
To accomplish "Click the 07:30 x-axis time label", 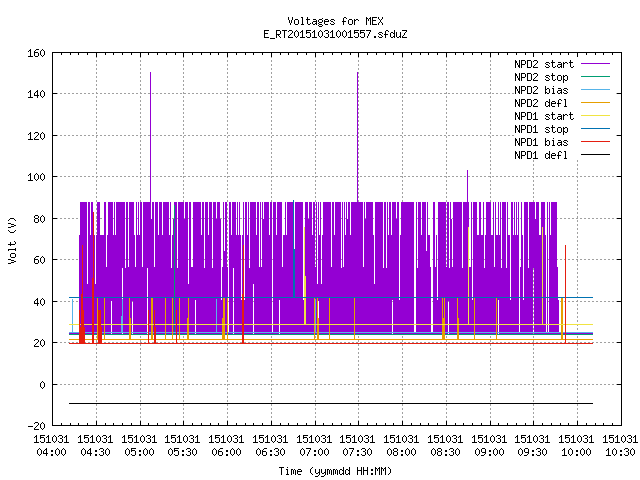I will [x=358, y=453].
